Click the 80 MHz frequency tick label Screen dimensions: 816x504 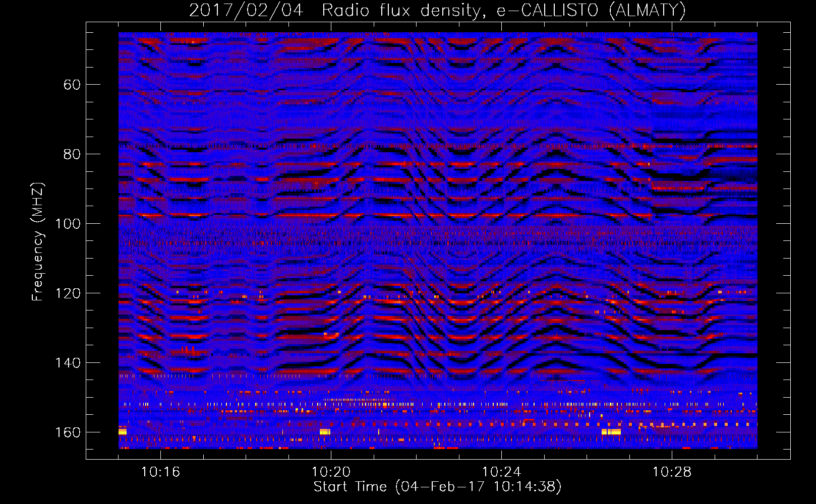[72, 154]
